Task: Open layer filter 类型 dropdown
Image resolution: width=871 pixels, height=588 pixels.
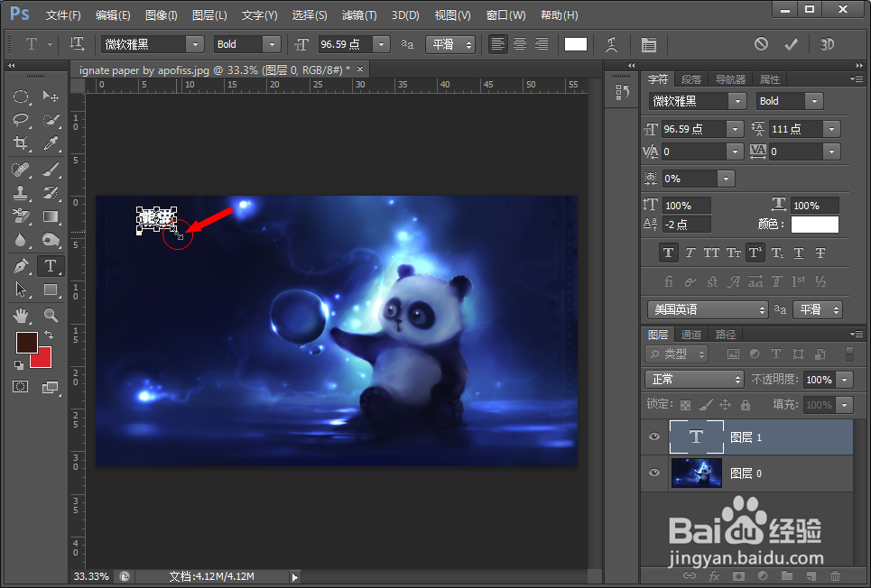Action: pyautogui.click(x=676, y=354)
